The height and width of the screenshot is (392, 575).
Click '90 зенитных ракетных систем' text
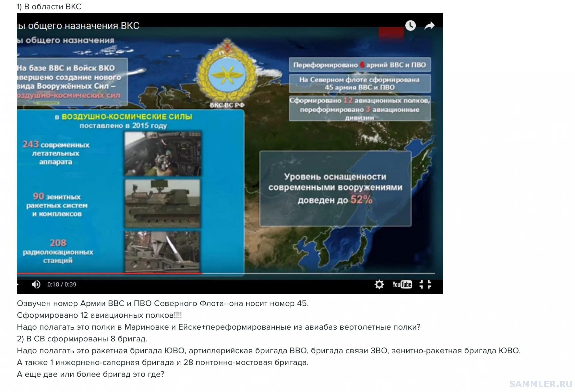click(57, 205)
